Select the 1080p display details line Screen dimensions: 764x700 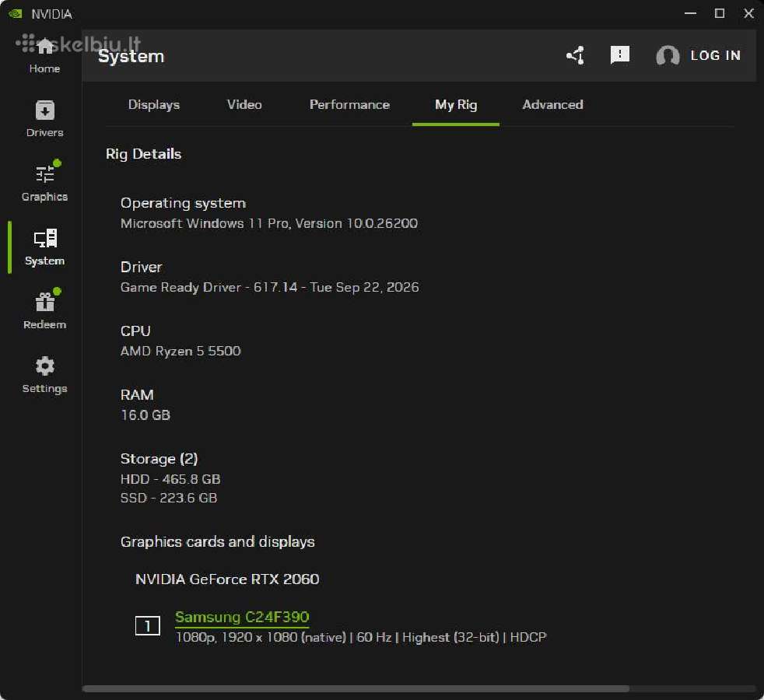360,637
